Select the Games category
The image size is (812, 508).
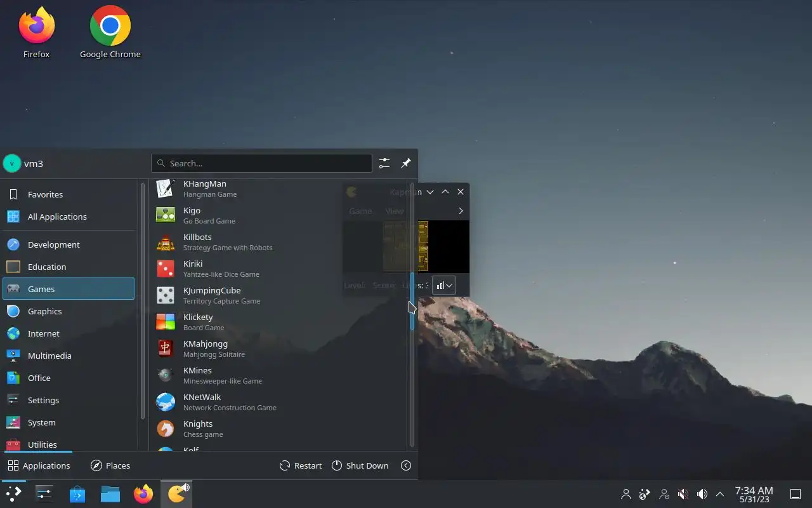[x=69, y=289]
